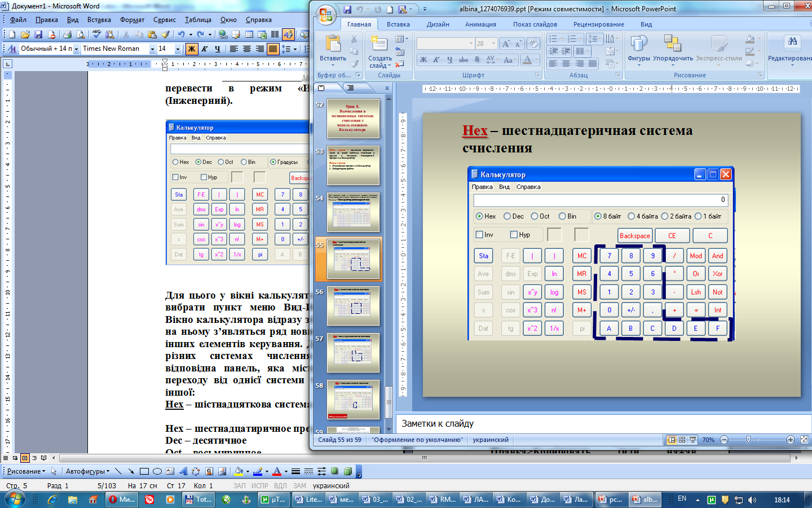Print the Word document
The height and width of the screenshot is (508, 812).
point(68,34)
